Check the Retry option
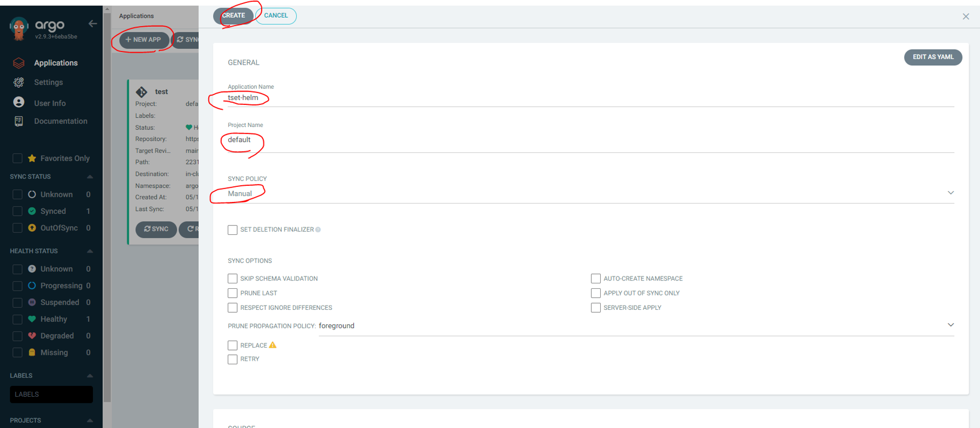 click(x=232, y=359)
